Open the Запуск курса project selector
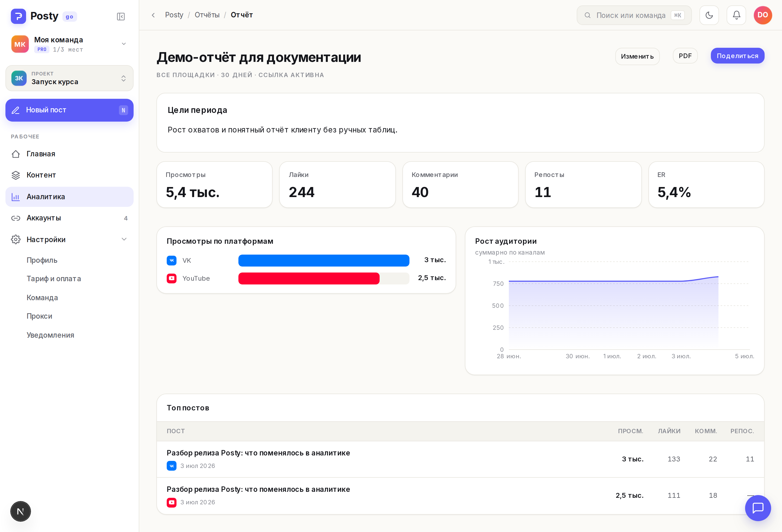The height and width of the screenshot is (532, 782). (70, 78)
